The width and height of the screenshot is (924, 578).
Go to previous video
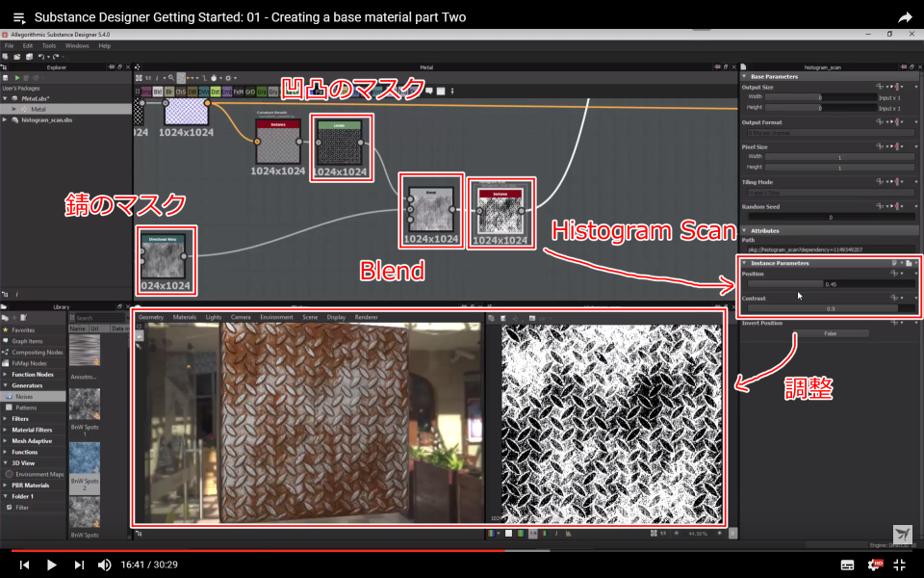24,565
